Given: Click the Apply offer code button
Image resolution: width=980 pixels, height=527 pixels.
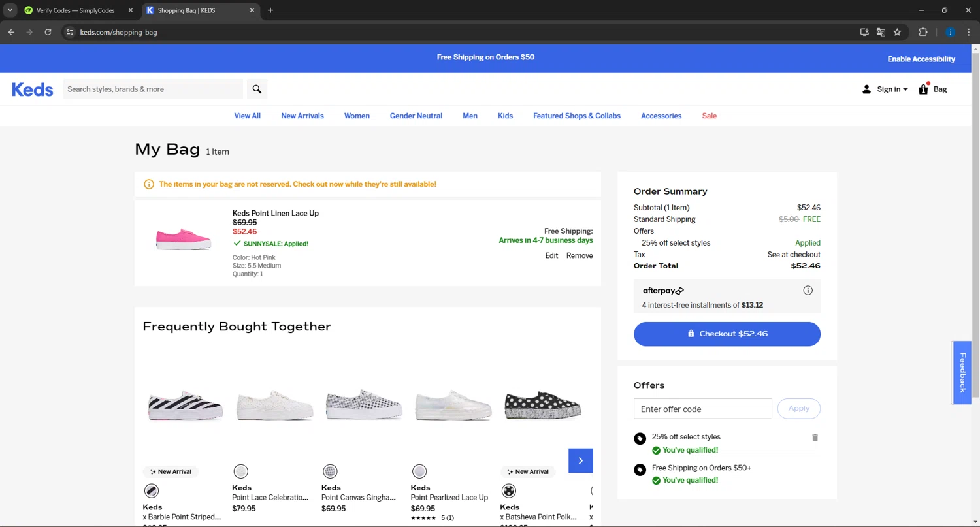Looking at the screenshot, I should coord(799,409).
